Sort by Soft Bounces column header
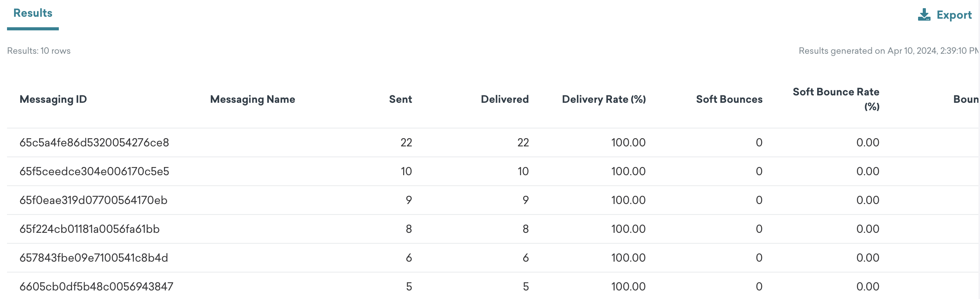This screenshot has height=299, width=980. click(x=729, y=99)
